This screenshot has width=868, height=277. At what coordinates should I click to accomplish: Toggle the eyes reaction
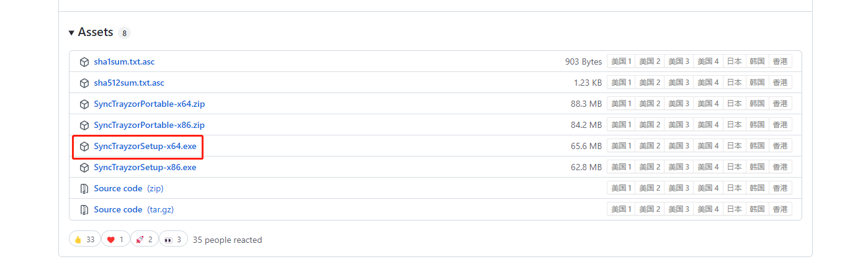[x=173, y=239]
